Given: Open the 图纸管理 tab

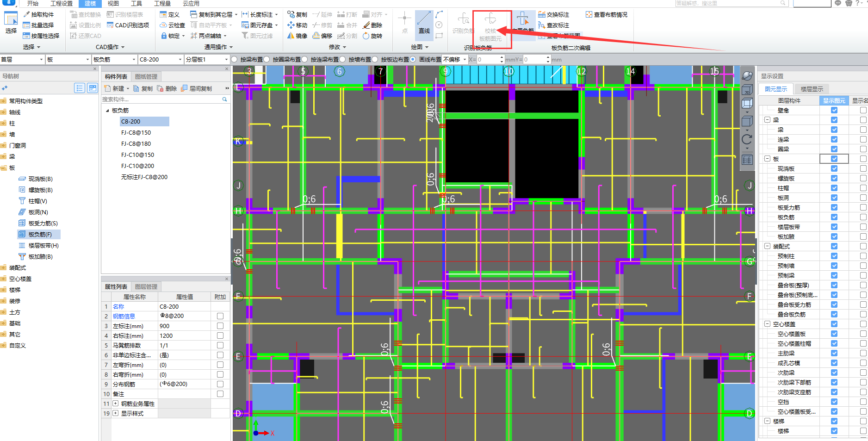Looking at the screenshot, I should pos(146,77).
